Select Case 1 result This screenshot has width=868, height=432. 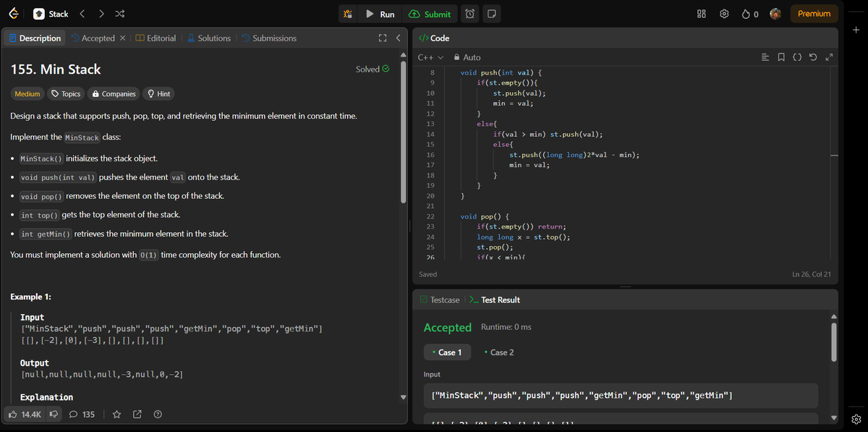tap(447, 352)
